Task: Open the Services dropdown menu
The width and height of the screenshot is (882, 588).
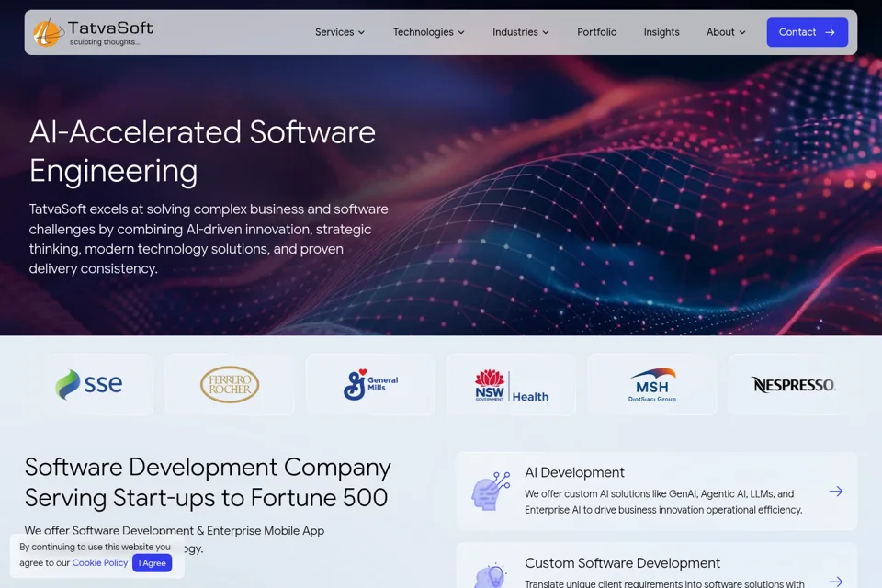Action: coord(340,32)
